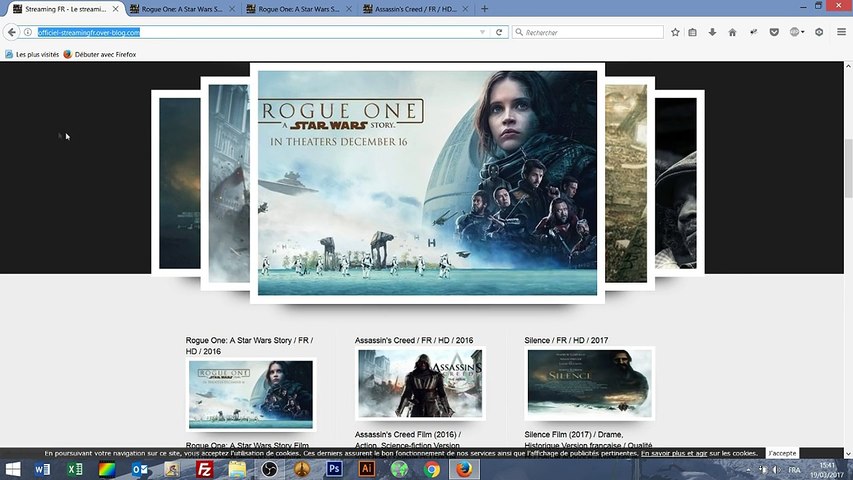Click the Assassin's Creed article thumbnail
853x480 pixels.
click(x=420, y=384)
